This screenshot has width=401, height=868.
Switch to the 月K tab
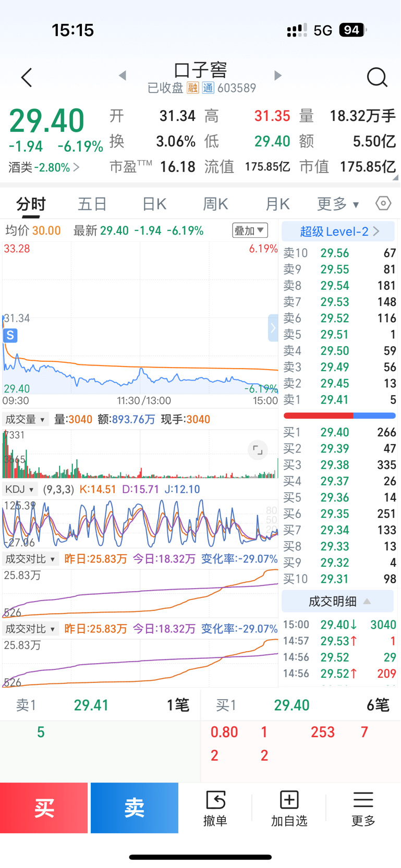click(x=277, y=204)
